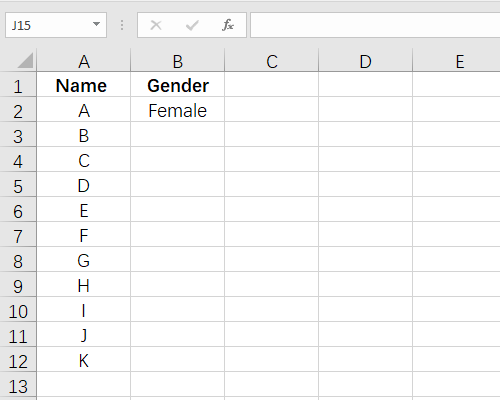Click the Gender header cell
500x400 pixels.
[x=178, y=85]
